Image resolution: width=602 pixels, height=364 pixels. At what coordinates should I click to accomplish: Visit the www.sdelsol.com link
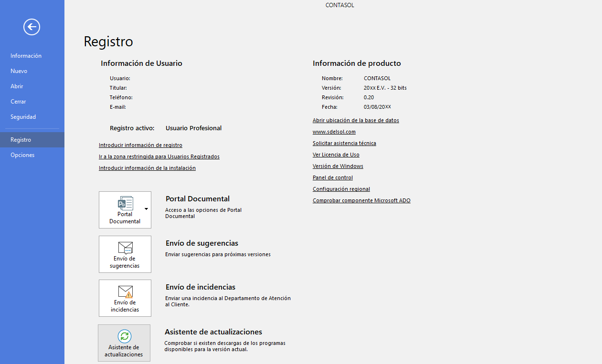pos(334,132)
